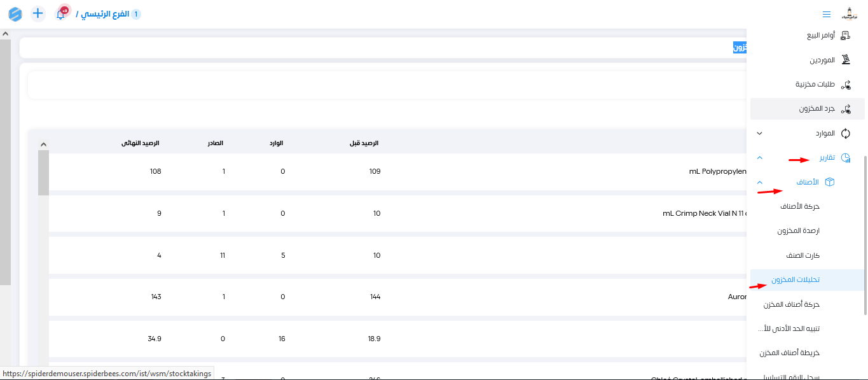
Task: Open كارت الصنف report link
Action: [x=803, y=255]
